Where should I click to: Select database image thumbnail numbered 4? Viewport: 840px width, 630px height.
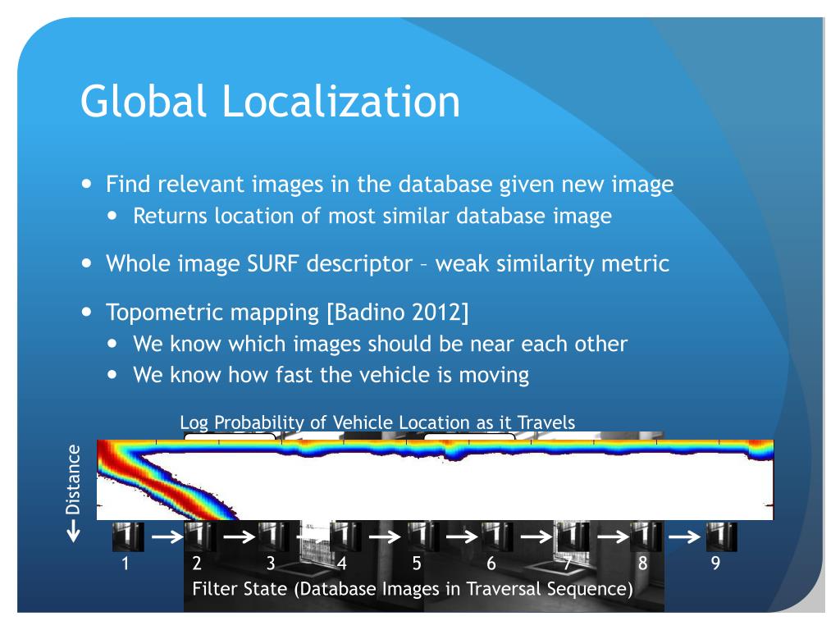pyautogui.click(x=345, y=536)
